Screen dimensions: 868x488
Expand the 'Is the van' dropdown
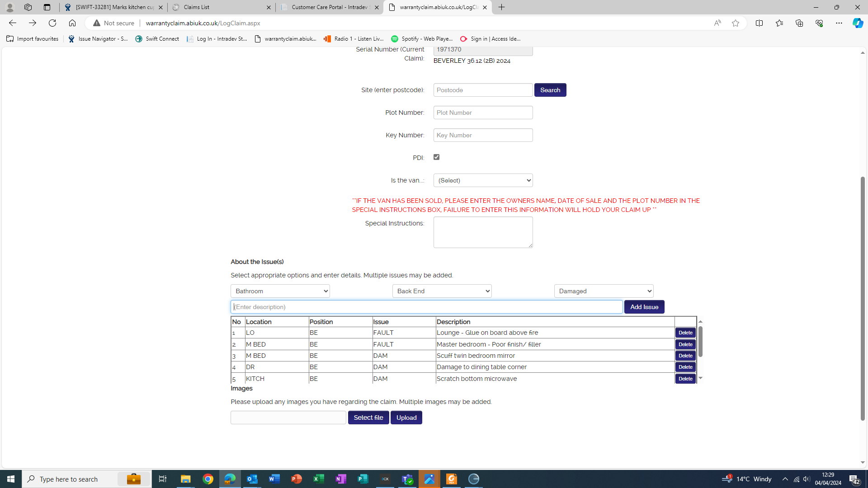click(483, 180)
